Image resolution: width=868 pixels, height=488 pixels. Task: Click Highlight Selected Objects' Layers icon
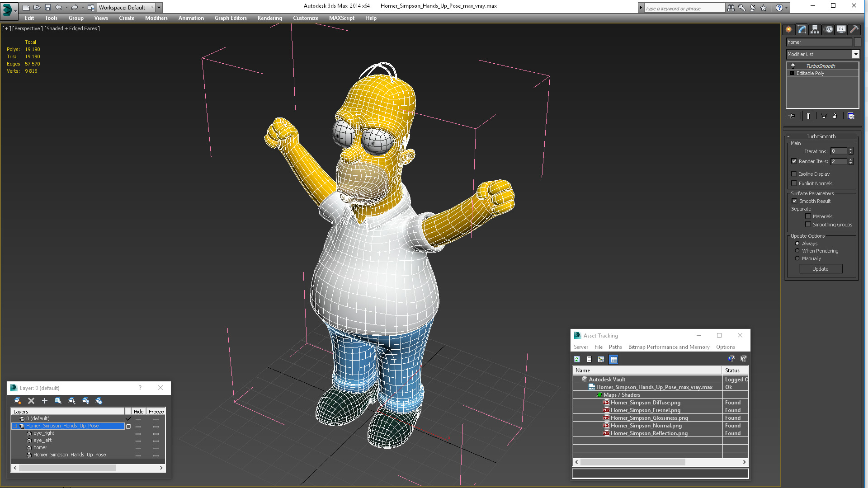click(72, 401)
